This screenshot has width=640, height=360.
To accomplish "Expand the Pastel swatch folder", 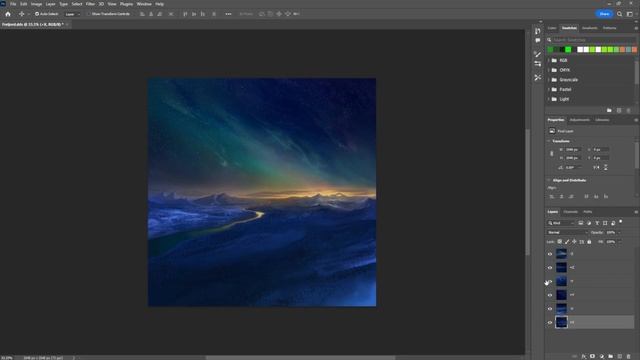I will (549, 89).
